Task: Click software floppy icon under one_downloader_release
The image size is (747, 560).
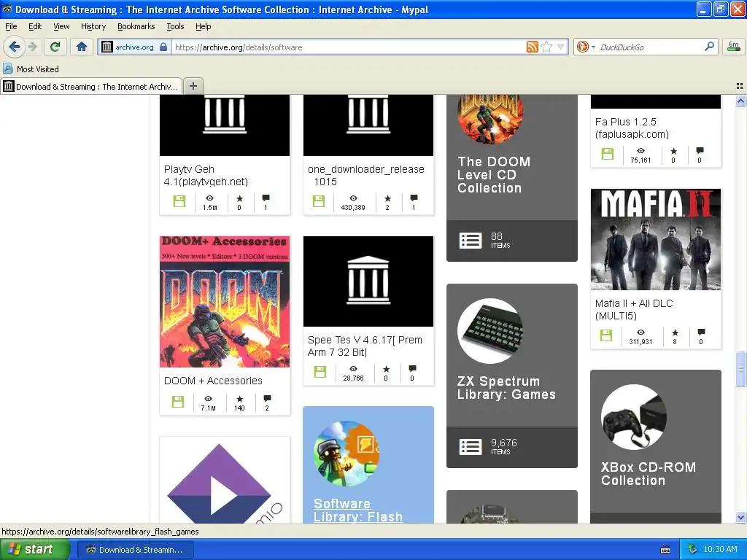Action: click(x=319, y=201)
